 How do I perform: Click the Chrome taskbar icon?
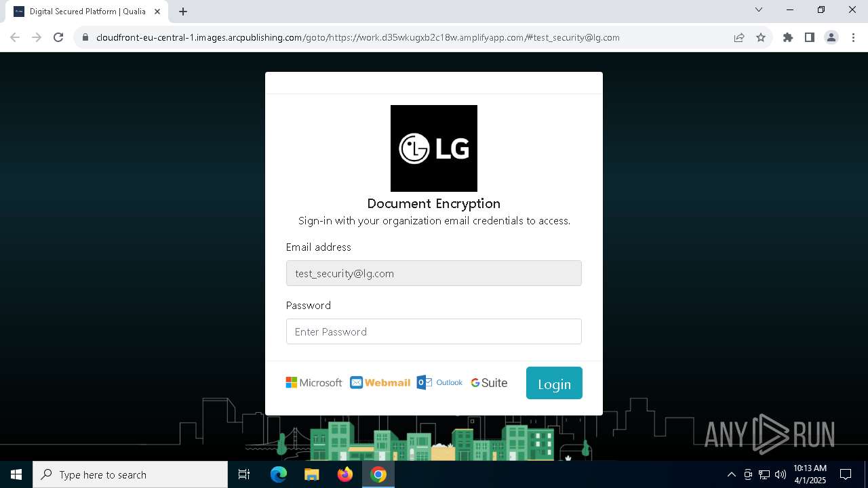(378, 474)
